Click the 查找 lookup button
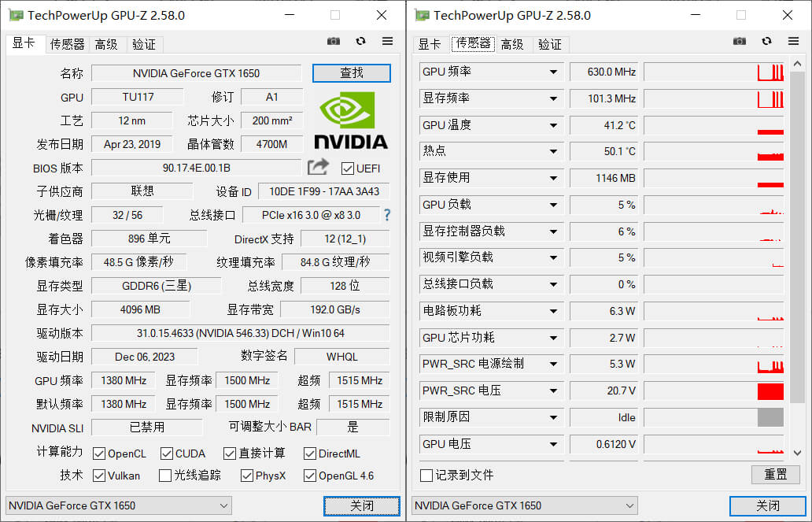Screen dimensions: 812x522 351,72
